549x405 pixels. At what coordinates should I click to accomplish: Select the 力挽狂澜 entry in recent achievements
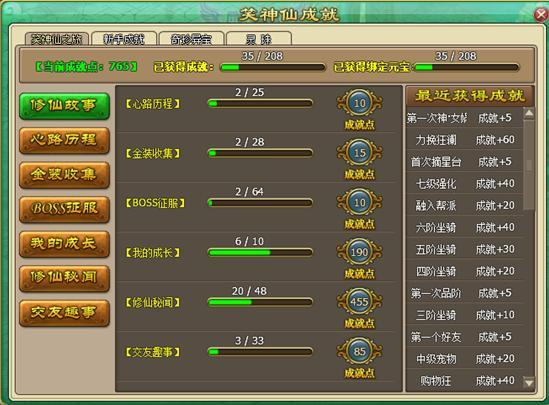click(x=464, y=140)
